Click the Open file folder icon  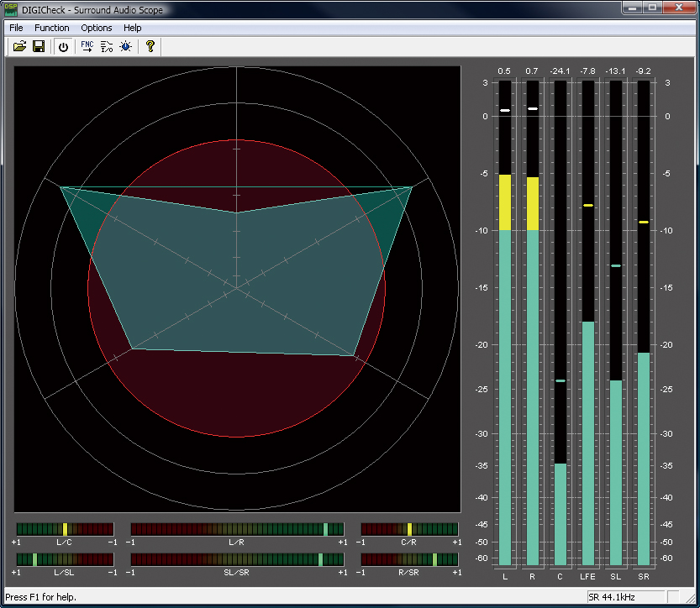pyautogui.click(x=19, y=47)
